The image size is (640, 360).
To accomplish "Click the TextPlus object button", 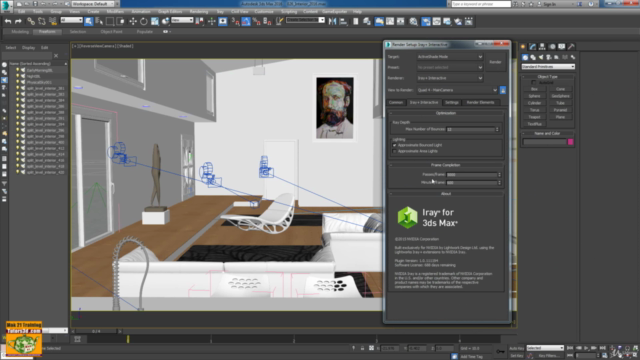I will pos(534,124).
